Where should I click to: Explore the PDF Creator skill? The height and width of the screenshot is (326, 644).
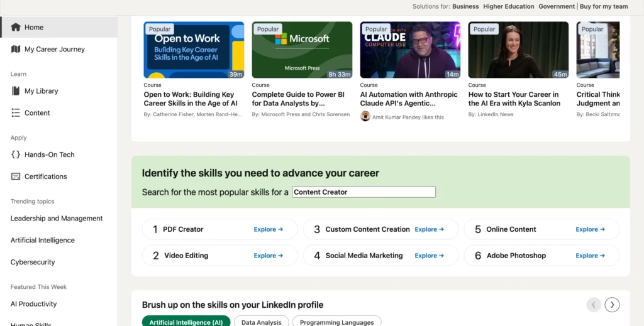tap(268, 229)
